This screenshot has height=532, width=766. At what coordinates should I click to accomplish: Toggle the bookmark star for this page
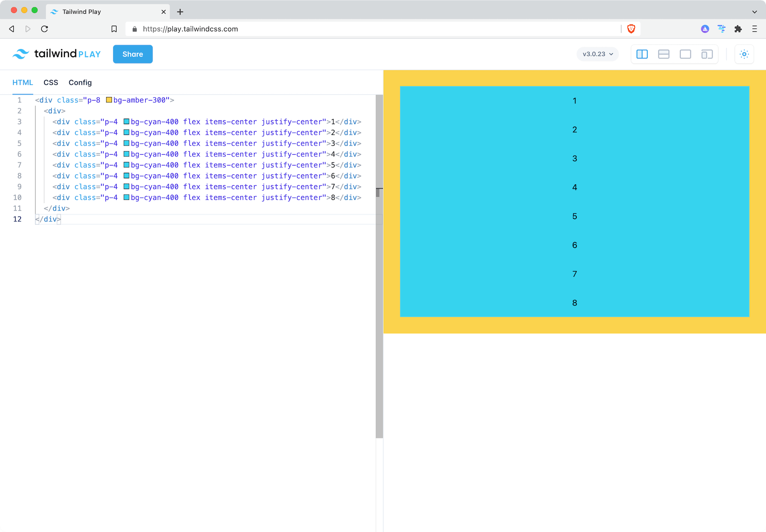pyautogui.click(x=114, y=29)
